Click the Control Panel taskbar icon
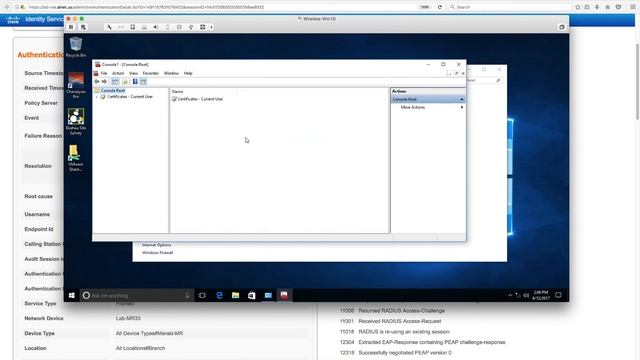The image size is (640, 360). tap(268, 295)
